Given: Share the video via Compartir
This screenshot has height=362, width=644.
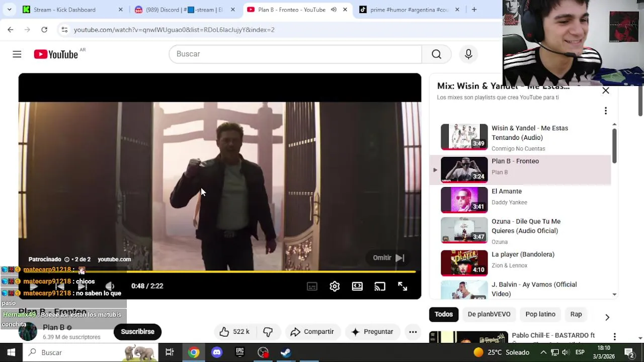Looking at the screenshot, I should click(x=312, y=332).
